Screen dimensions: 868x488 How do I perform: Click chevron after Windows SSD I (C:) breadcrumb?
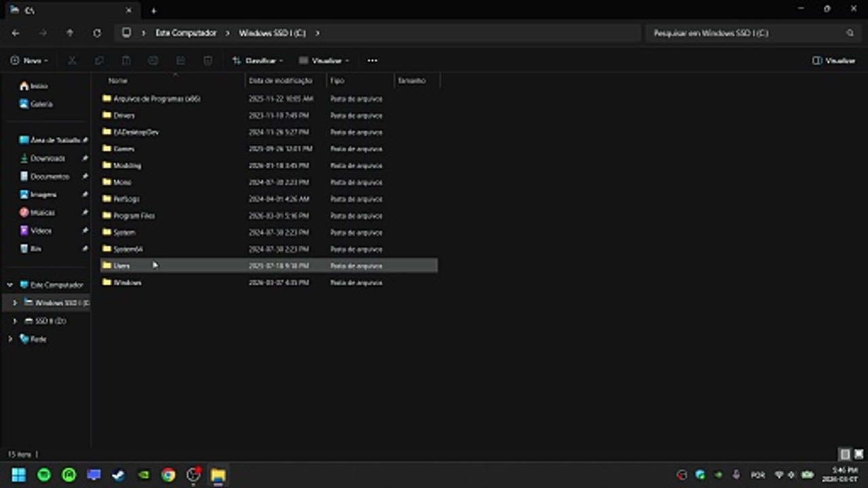(317, 33)
